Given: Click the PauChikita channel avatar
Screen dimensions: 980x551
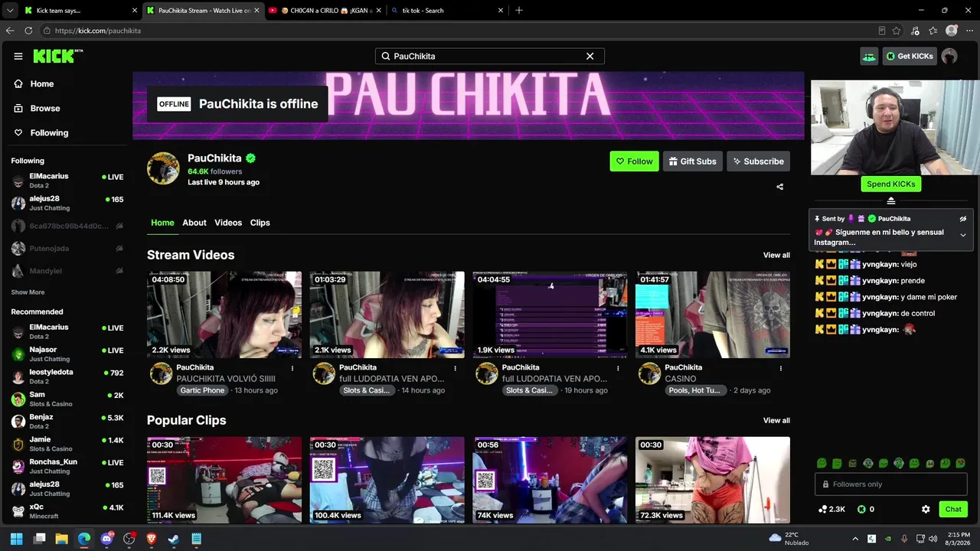Looking at the screenshot, I should point(163,168).
